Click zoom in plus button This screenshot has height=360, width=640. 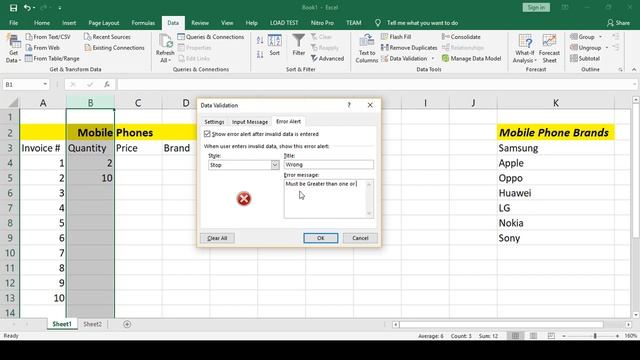617,336
